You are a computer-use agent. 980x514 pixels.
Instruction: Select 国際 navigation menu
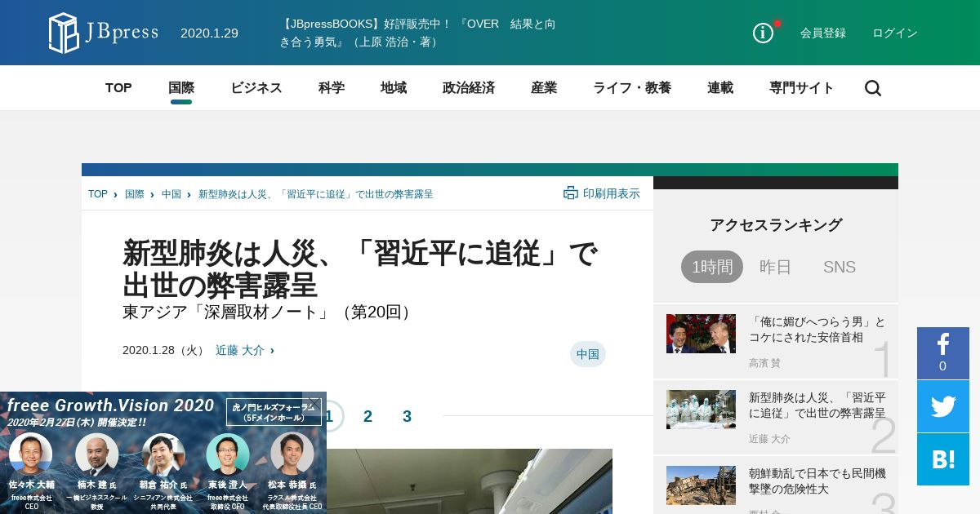click(x=181, y=88)
